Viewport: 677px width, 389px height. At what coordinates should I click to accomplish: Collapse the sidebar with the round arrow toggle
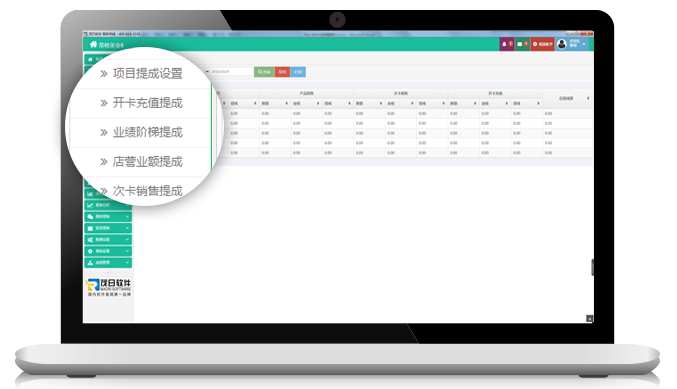tap(108, 272)
